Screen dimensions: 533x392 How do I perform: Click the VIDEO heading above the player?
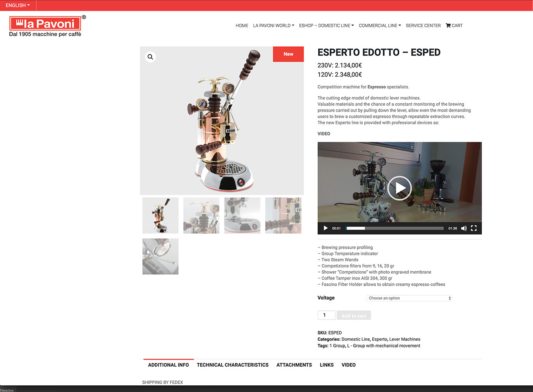pyautogui.click(x=324, y=134)
